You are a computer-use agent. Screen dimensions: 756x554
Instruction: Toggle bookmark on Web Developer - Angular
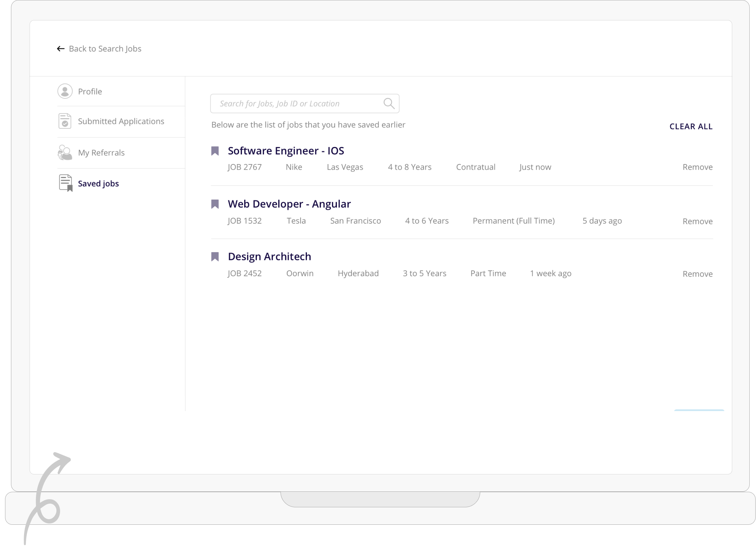click(x=215, y=204)
